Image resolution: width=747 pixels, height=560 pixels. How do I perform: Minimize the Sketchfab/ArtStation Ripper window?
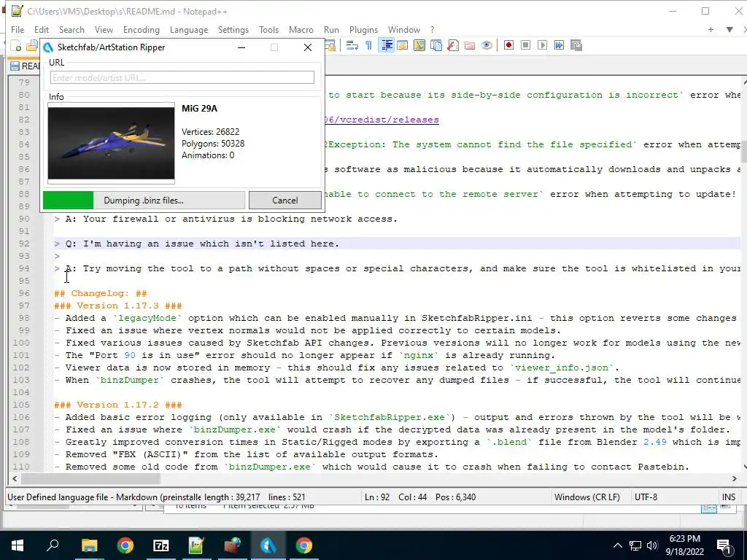pos(241,47)
